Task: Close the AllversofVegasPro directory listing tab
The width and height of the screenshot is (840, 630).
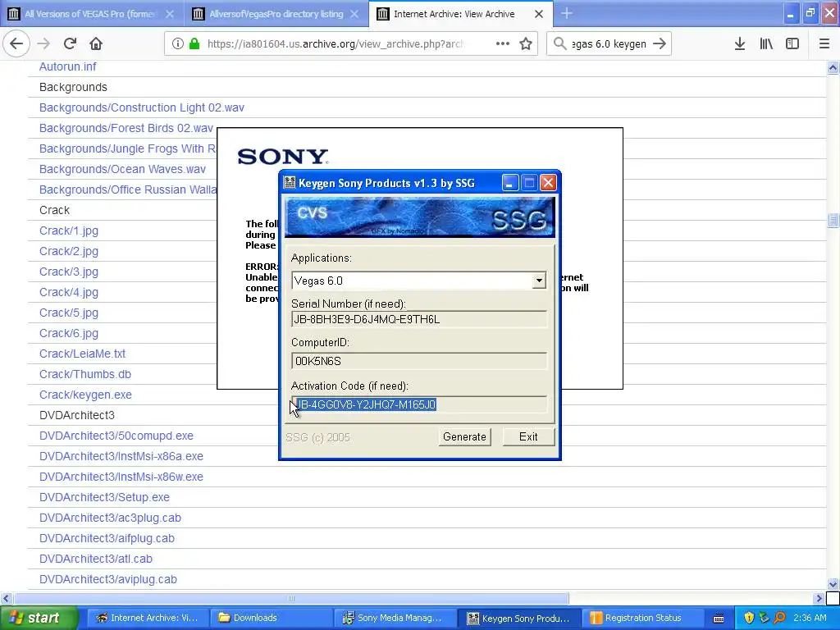Action: point(354,14)
